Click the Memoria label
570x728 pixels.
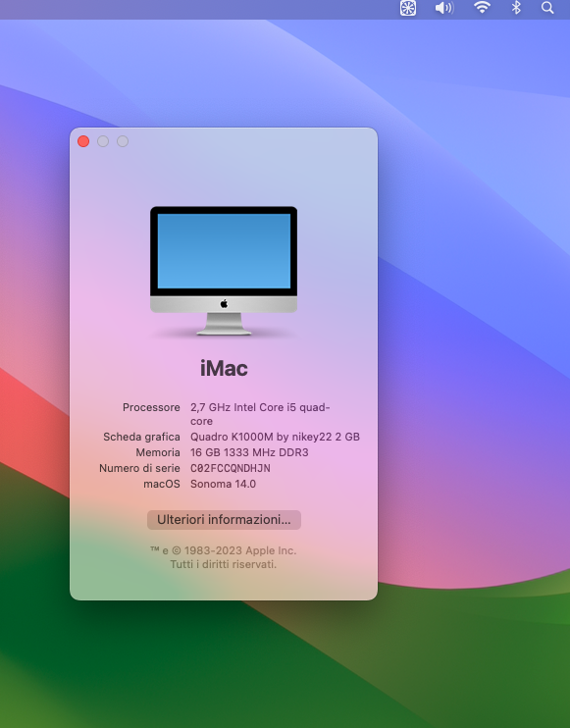158,452
